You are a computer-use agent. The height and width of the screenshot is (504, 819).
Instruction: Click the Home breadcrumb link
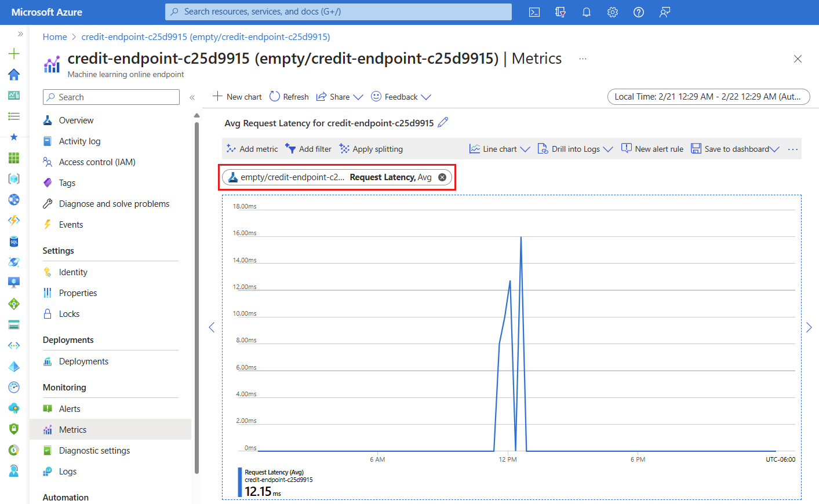[55, 37]
